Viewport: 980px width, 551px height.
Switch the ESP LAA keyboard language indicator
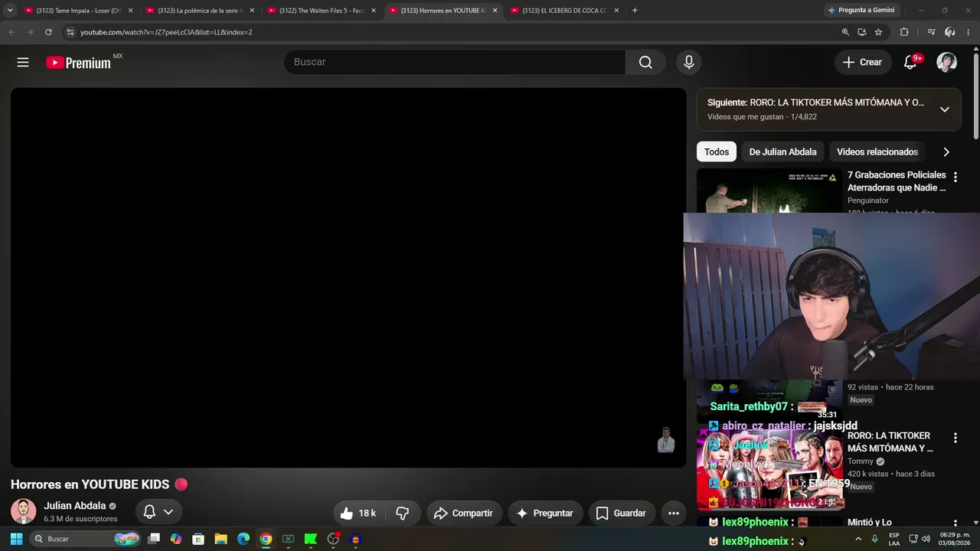[894, 539]
